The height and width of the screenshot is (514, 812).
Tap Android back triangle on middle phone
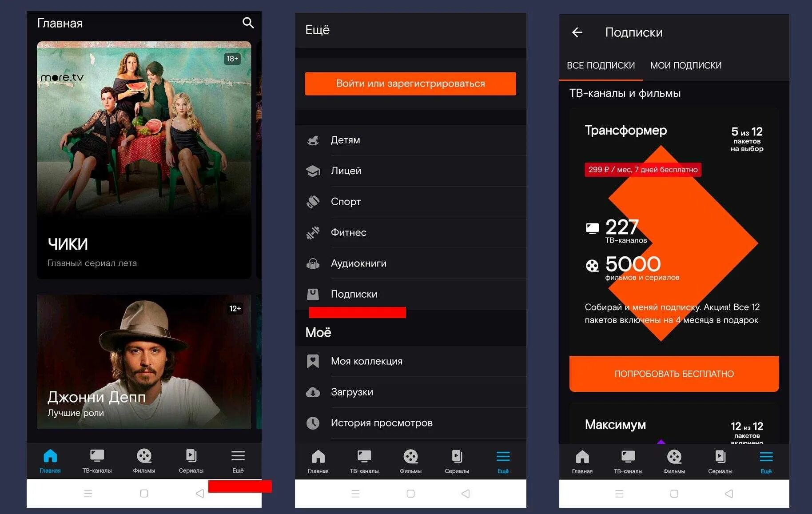click(466, 494)
